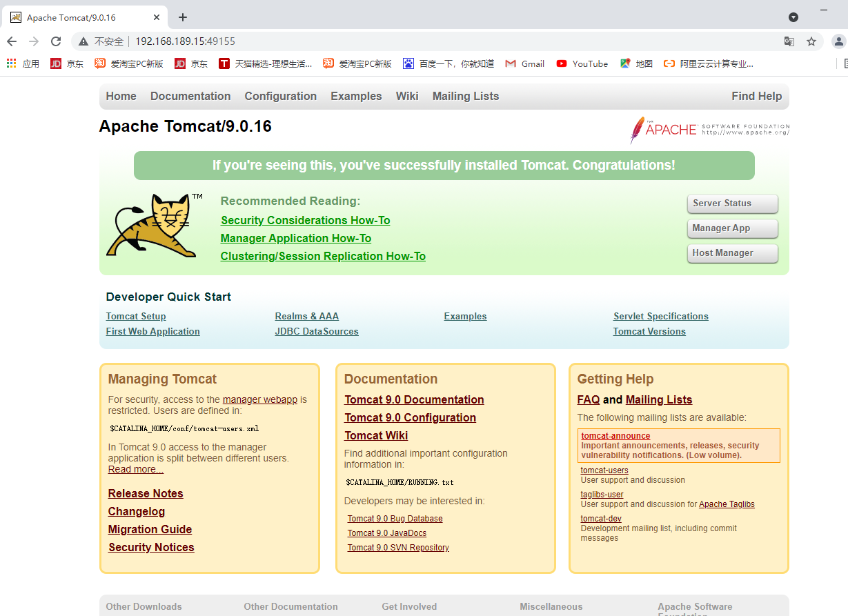This screenshot has height=616, width=848.
Task: Click the not-secure warning icon in address bar
Action: click(83, 41)
